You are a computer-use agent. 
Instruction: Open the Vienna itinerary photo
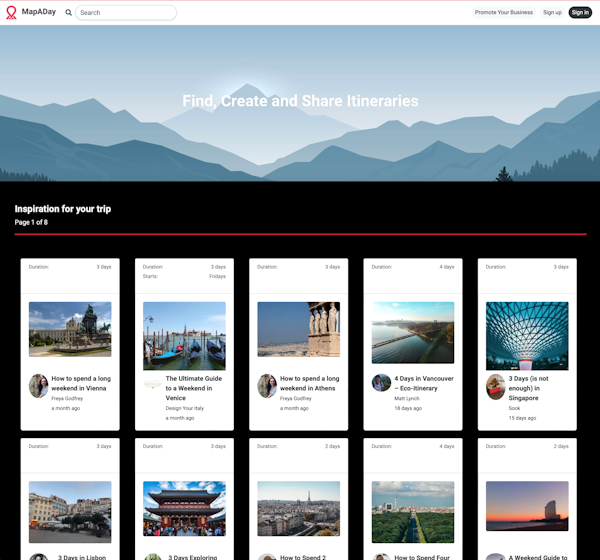click(70, 330)
